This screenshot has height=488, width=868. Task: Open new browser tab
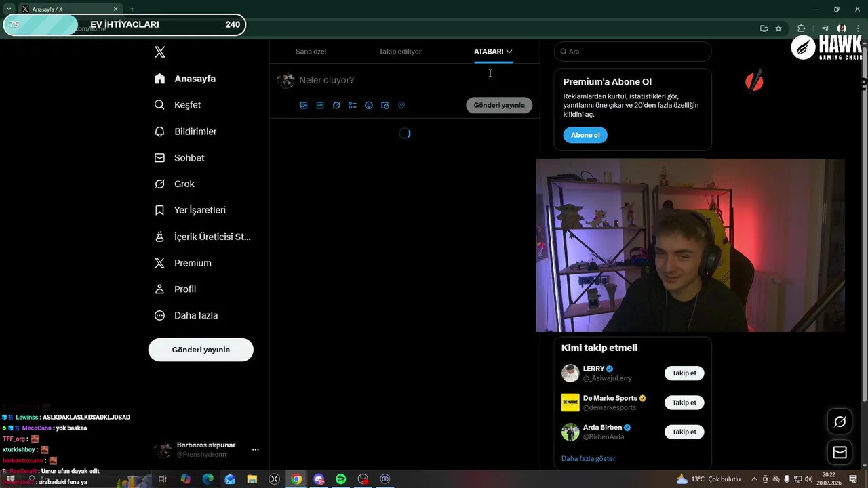tap(132, 9)
